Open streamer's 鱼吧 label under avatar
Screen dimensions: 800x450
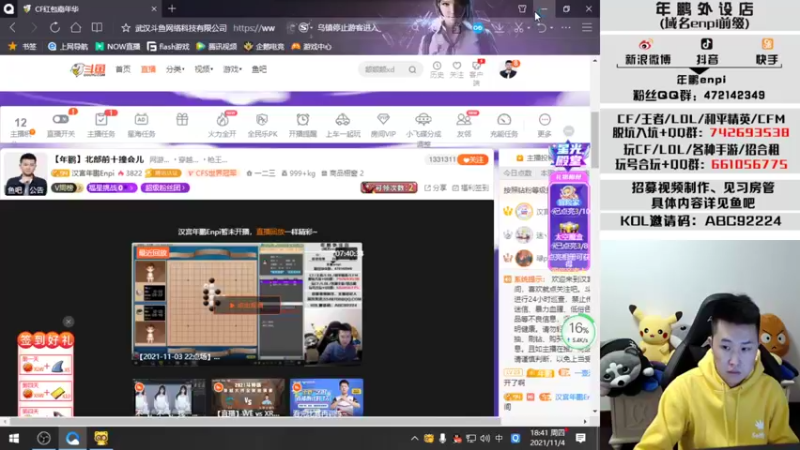click(x=14, y=190)
